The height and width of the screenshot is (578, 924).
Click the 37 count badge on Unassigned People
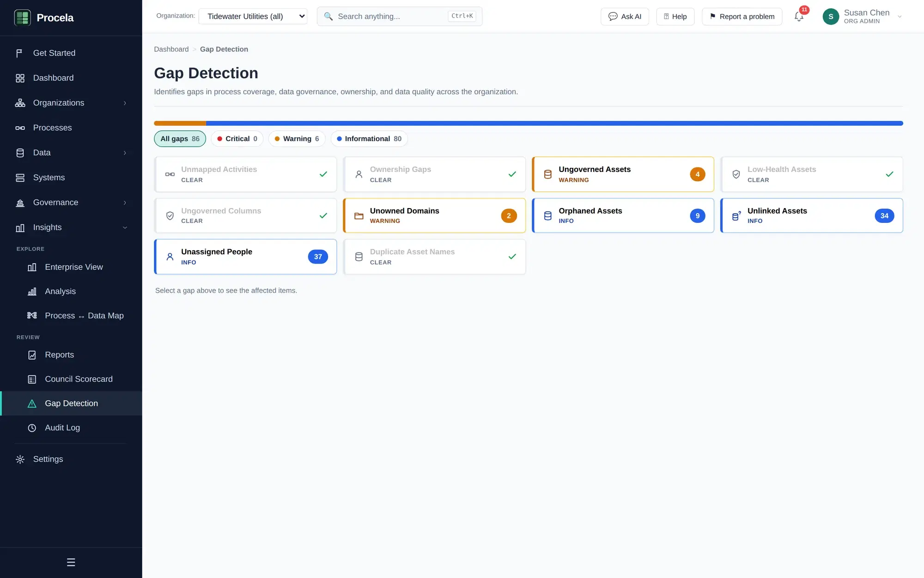[x=318, y=257]
